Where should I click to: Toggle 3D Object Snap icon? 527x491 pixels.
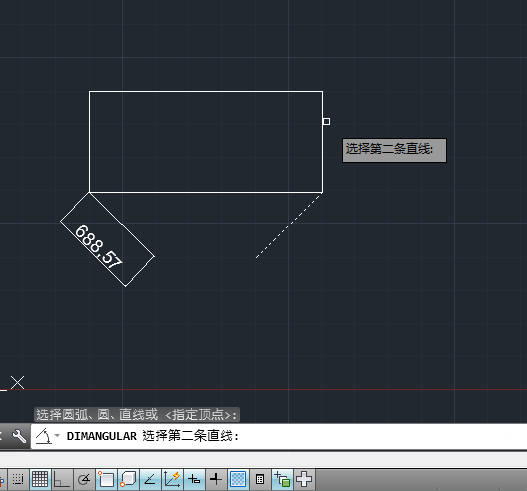128,479
